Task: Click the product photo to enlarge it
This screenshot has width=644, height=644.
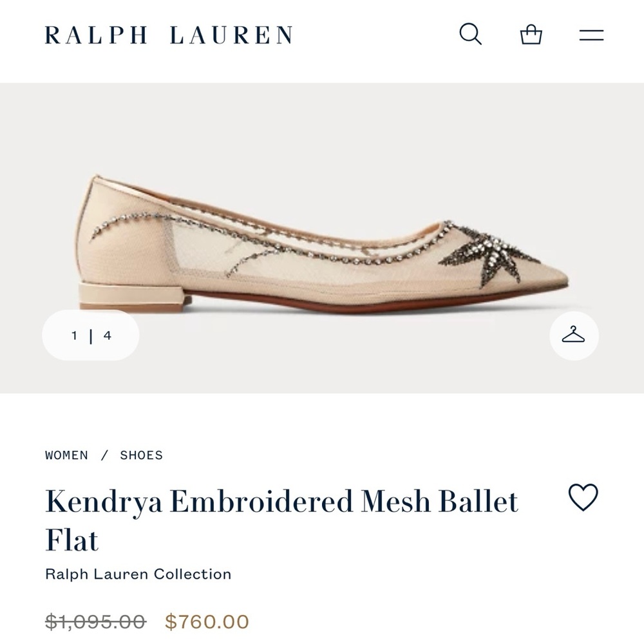Action: [x=322, y=238]
